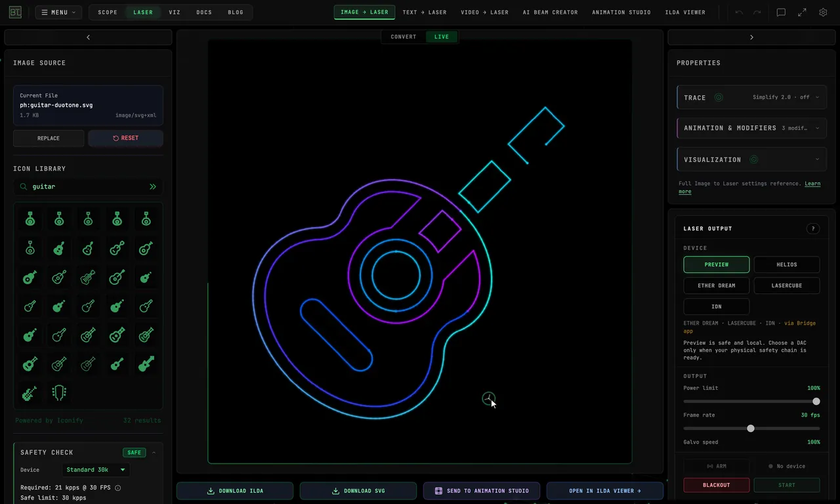Expand the TRACE section
The image size is (840, 504).
[x=751, y=97]
